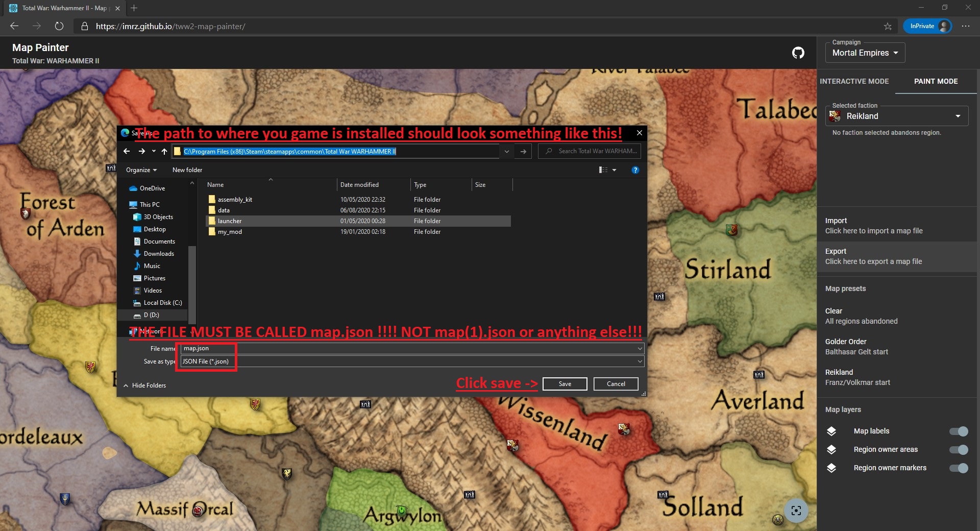The image size is (980, 531).
Task: Open a new browser tab
Action: pyautogui.click(x=134, y=8)
